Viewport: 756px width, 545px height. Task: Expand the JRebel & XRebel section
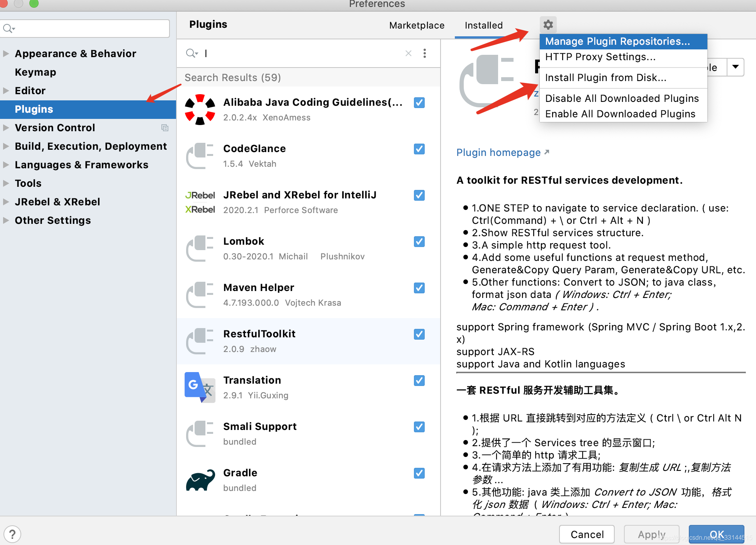pos(6,202)
